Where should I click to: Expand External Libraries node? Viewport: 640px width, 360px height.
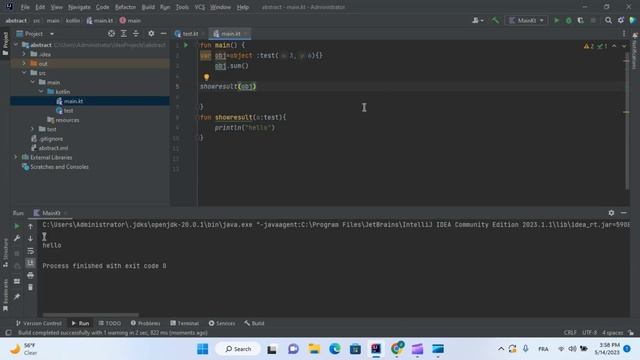coord(16,158)
